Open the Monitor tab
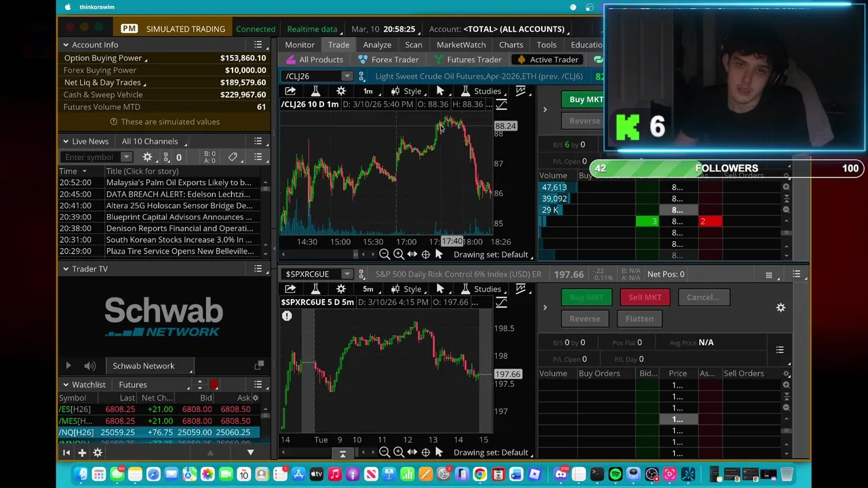Screen dimensions: 868x488 pos(300,45)
